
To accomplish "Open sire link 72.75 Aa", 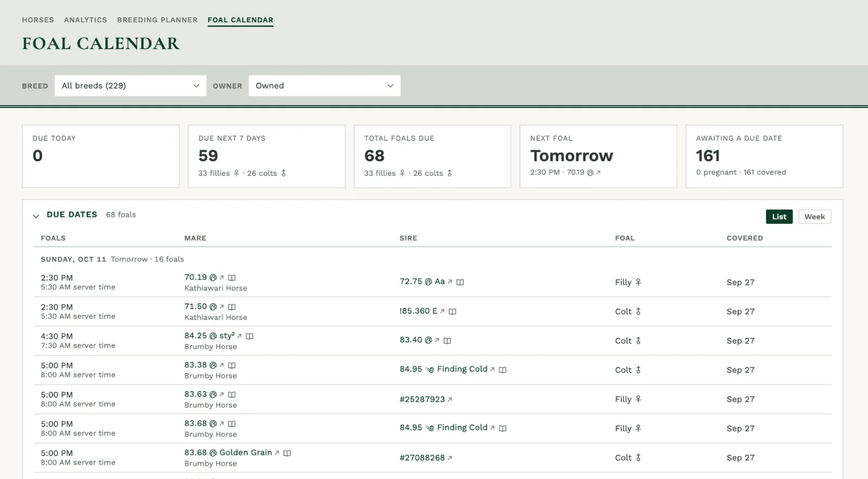I will 426,282.
